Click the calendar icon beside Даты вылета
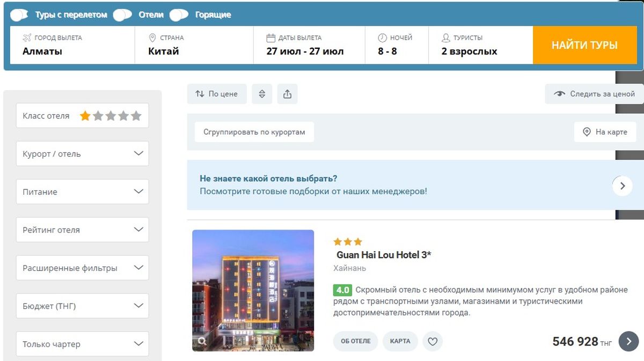The height and width of the screenshot is (361, 644). (x=271, y=38)
